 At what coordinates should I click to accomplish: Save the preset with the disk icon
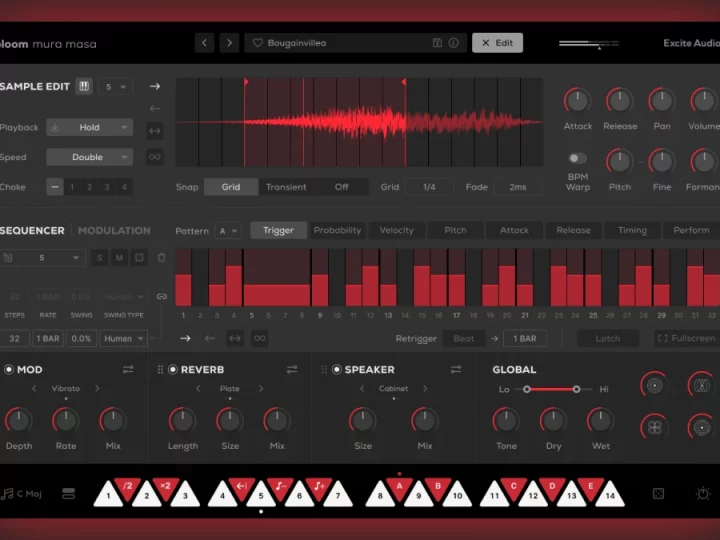[437, 43]
